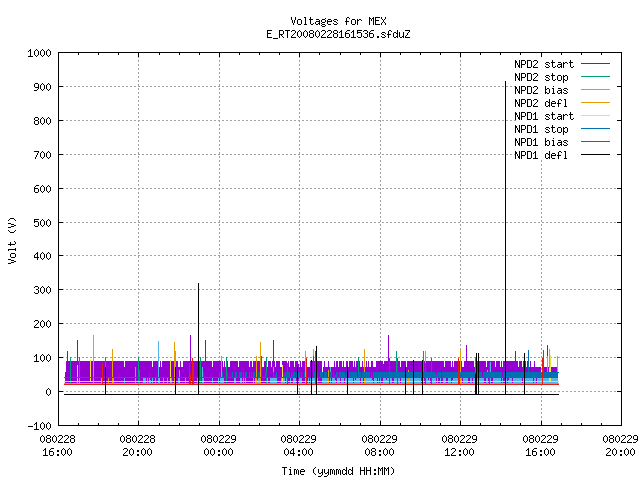Click the green NPD2 stop legend line
Image resolution: width=640 pixels, height=480 pixels.
click(596, 77)
